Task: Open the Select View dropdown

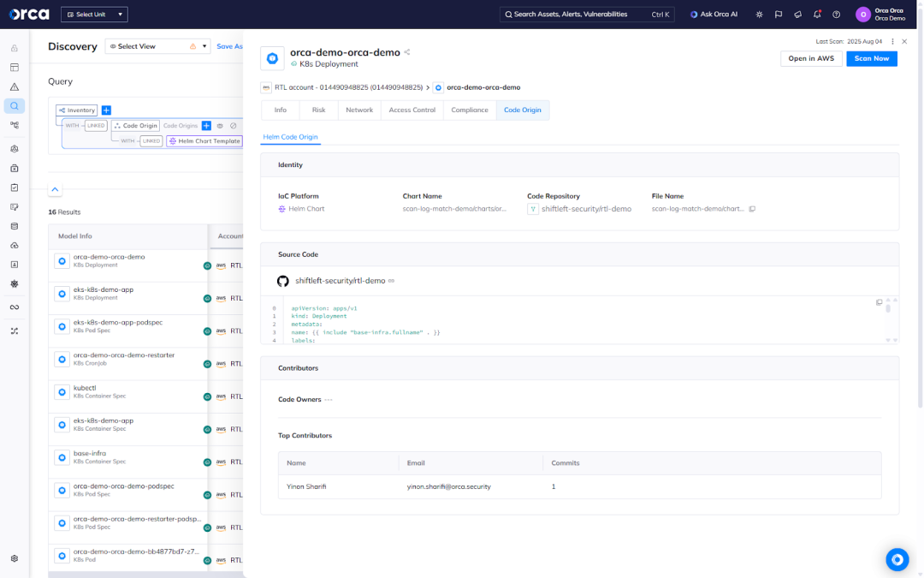Action: tap(157, 46)
